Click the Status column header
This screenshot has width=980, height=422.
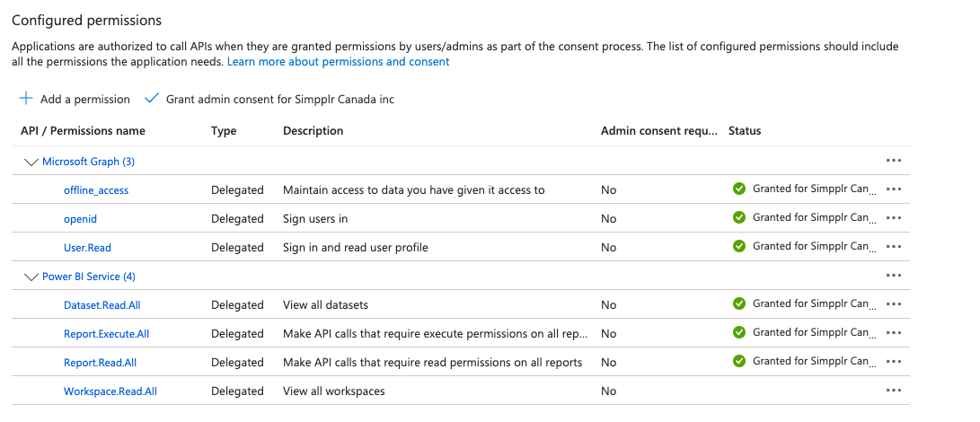(x=745, y=131)
